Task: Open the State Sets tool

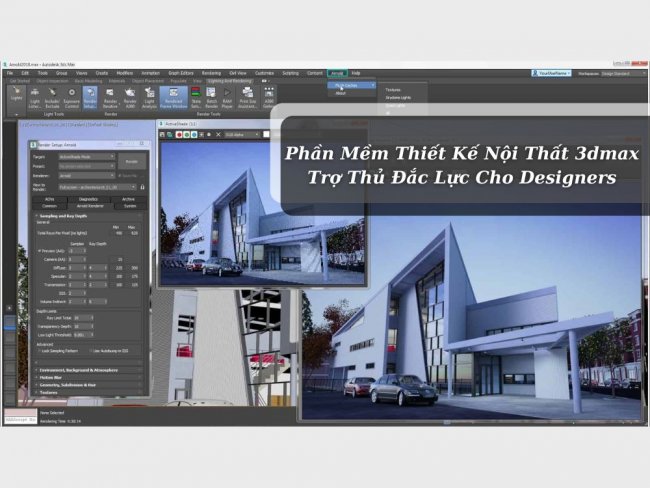Action: 196,98
